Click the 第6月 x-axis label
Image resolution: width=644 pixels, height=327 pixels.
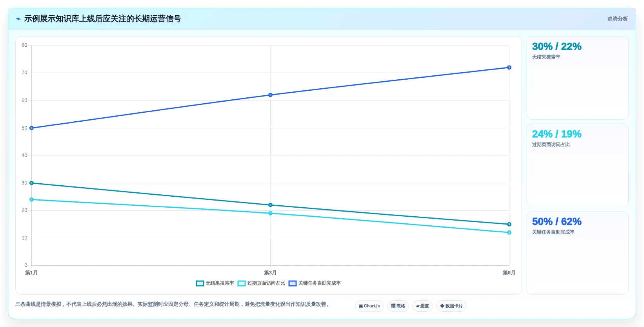[509, 273]
